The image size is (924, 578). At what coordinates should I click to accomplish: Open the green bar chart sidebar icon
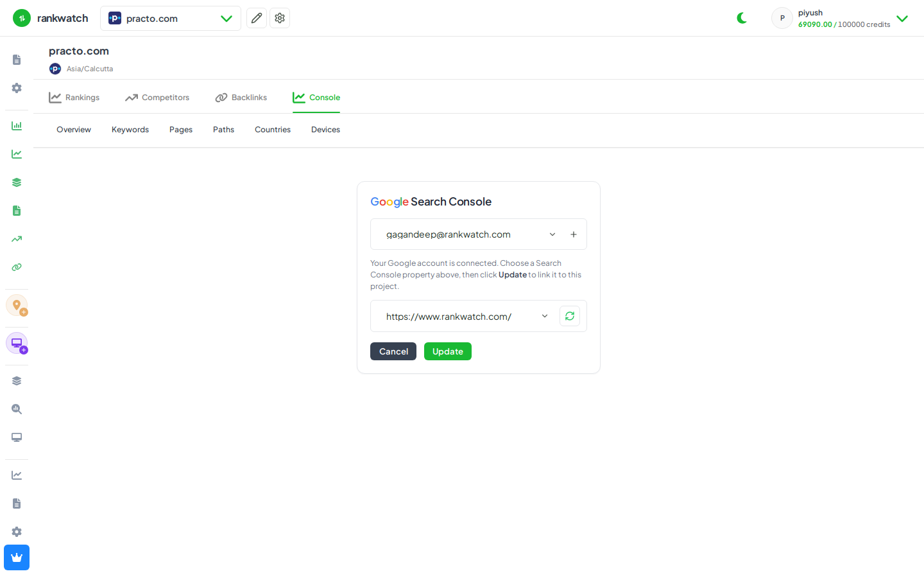coord(17,126)
